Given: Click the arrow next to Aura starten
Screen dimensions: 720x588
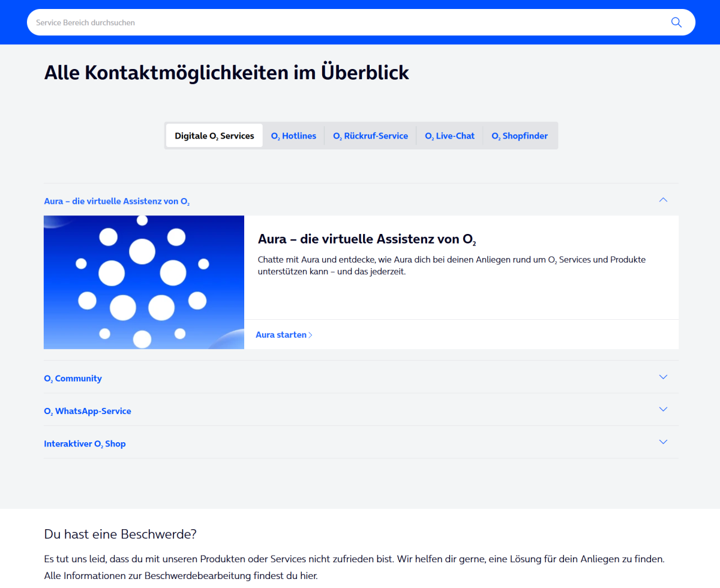Looking at the screenshot, I should 310,335.
